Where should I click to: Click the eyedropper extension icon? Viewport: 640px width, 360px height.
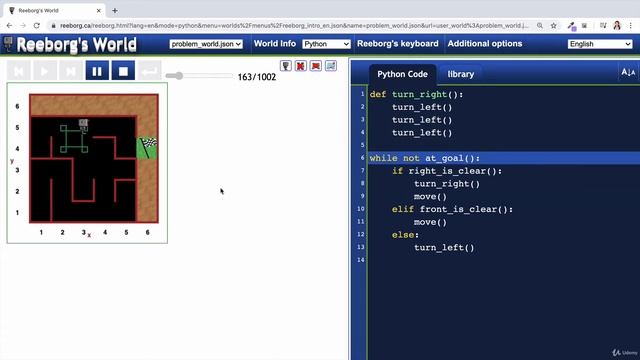(571, 26)
